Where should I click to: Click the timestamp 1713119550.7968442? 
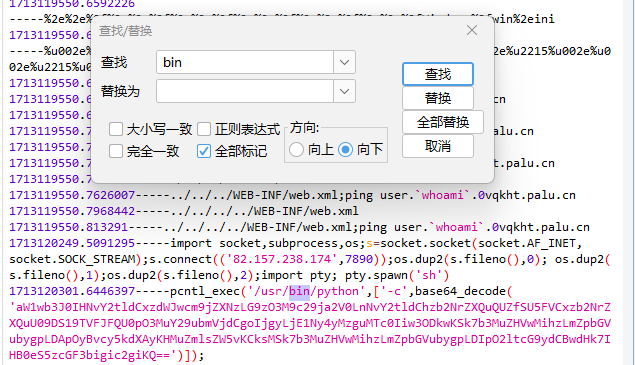pyautogui.click(x=72, y=211)
